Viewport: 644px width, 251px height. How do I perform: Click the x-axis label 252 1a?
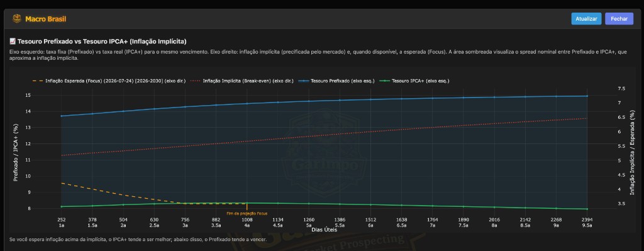coord(62,222)
